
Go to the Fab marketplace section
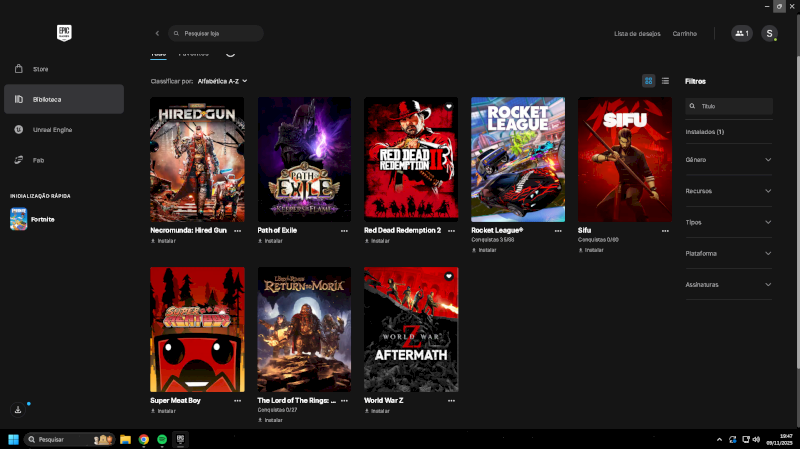[40, 160]
